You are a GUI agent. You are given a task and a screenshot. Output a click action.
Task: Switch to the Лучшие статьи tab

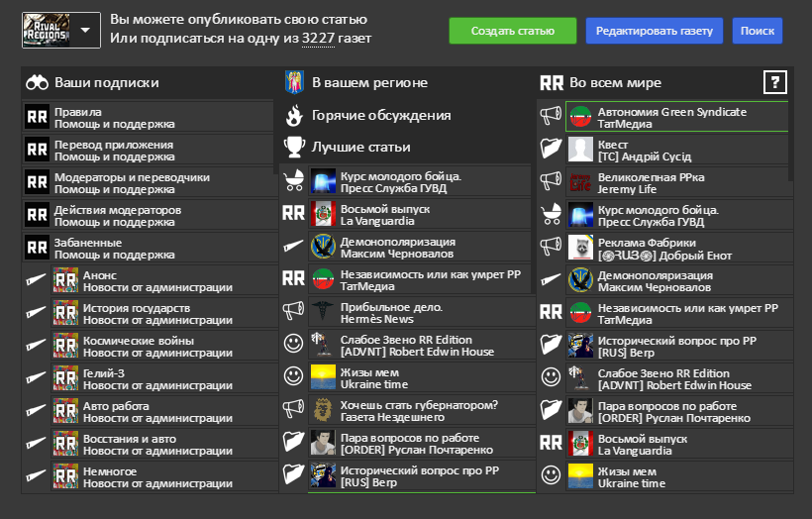(360, 148)
